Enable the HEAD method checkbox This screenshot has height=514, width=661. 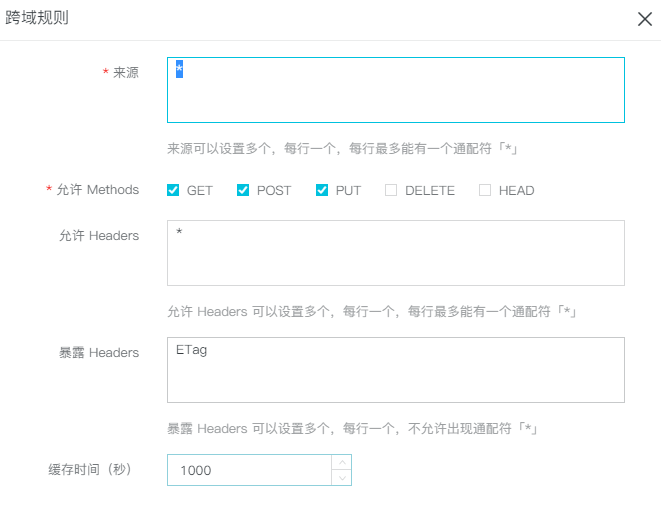click(485, 190)
